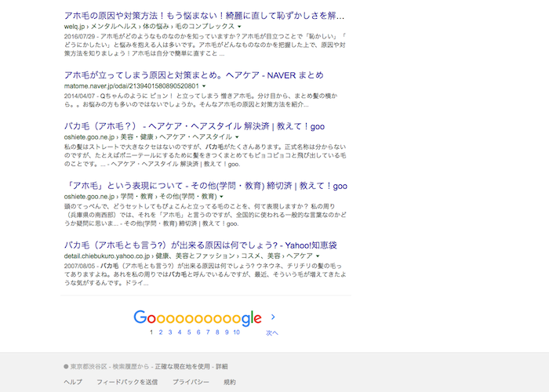Go to results page 3
Image resolution: width=549 pixels, height=392 pixels.
[170, 332]
